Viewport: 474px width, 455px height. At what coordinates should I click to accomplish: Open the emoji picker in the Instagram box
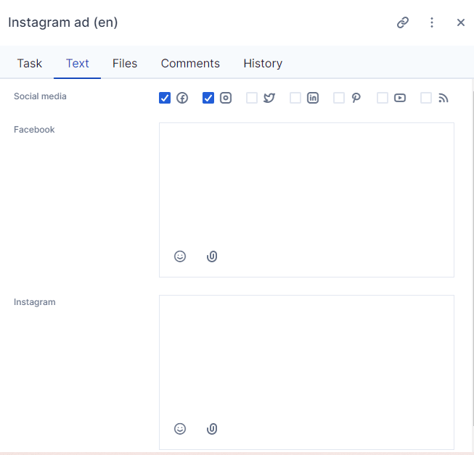click(x=180, y=429)
